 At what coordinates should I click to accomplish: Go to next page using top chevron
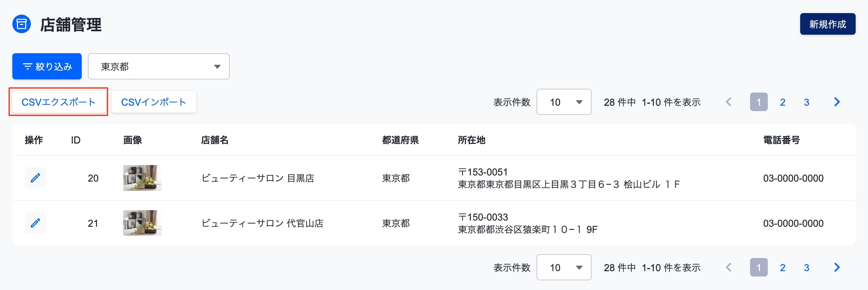[x=837, y=102]
